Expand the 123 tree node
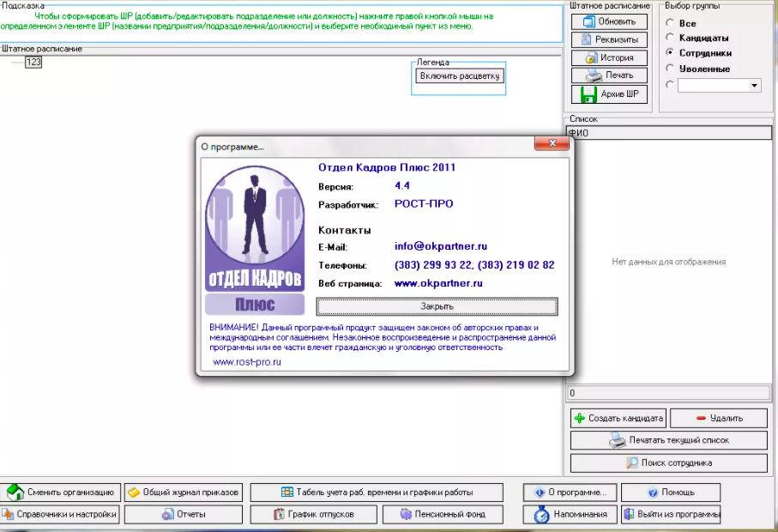The height and width of the screenshot is (532, 778). coord(33,63)
